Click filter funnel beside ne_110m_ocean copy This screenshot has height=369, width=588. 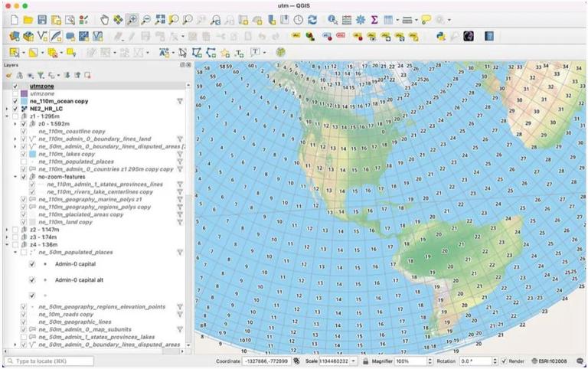180,101
